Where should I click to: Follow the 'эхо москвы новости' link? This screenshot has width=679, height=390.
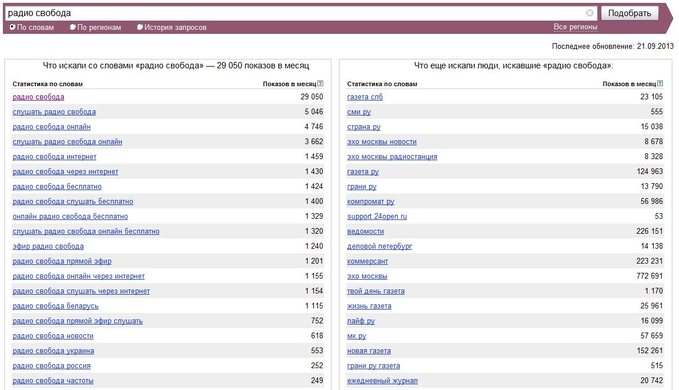(382, 142)
